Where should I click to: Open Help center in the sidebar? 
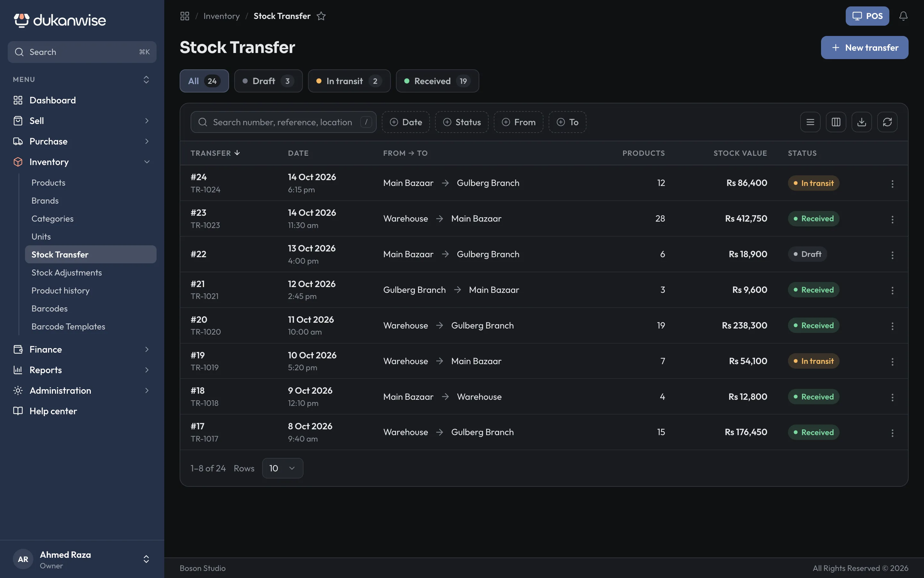(82, 411)
